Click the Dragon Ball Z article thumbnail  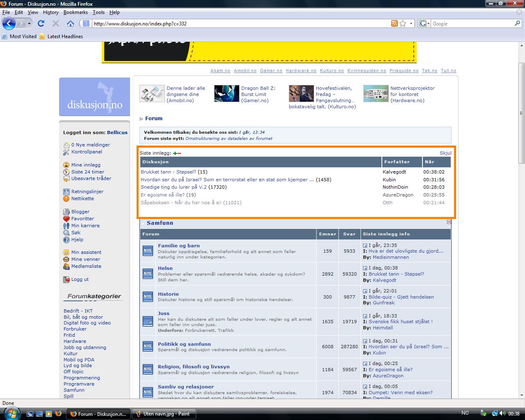click(226, 94)
